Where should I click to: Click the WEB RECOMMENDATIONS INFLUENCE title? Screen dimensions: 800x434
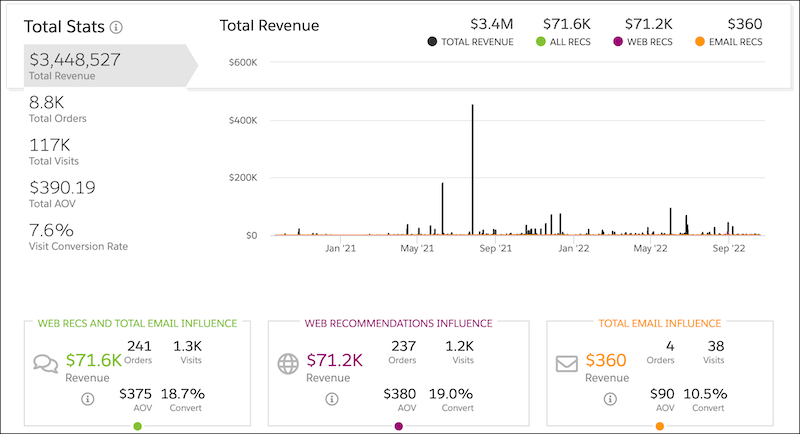398,323
